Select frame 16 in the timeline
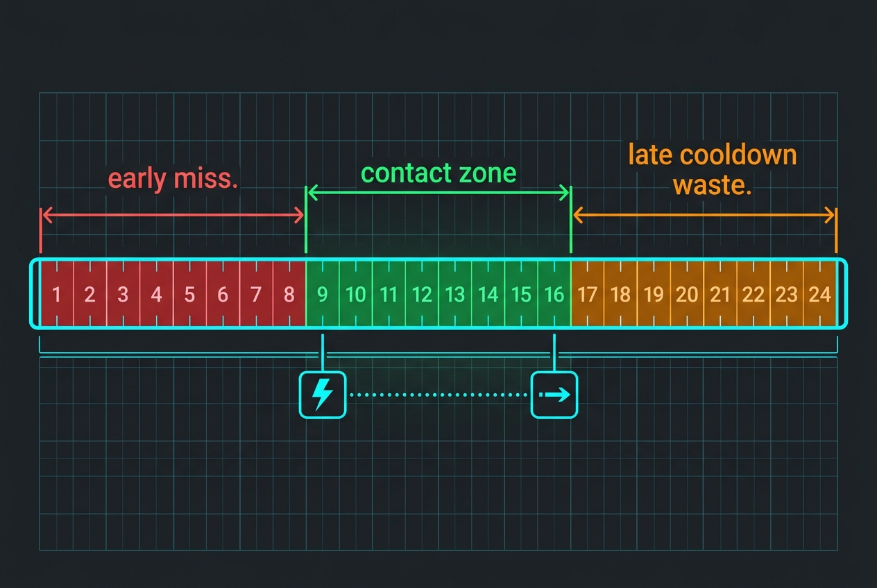Screen dimensions: 877x588 pyautogui.click(x=554, y=294)
